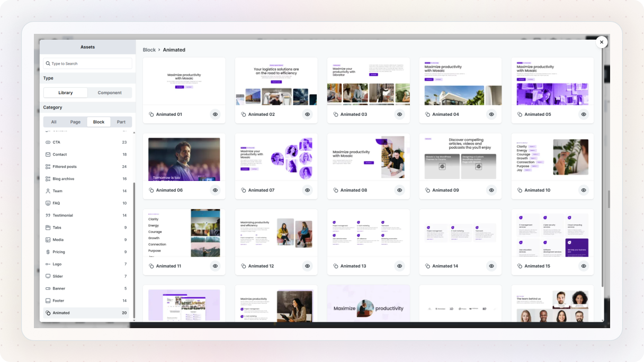
Task: Open the Footer category row
Action: [86, 301]
